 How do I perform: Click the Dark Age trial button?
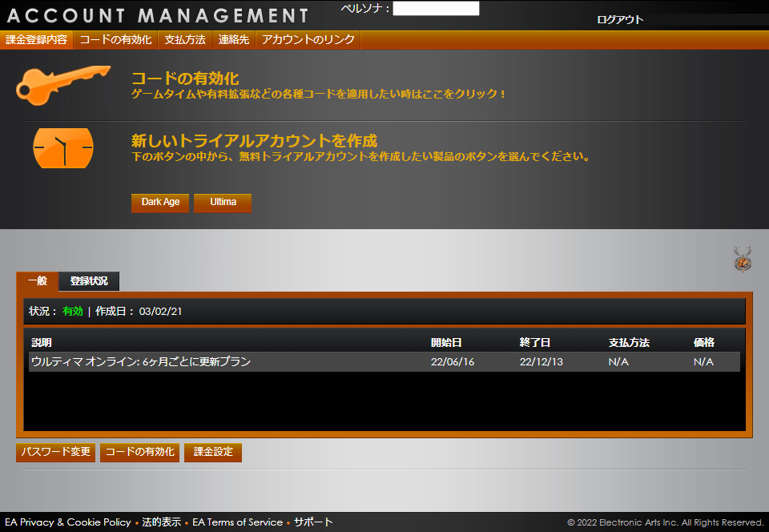(x=160, y=203)
